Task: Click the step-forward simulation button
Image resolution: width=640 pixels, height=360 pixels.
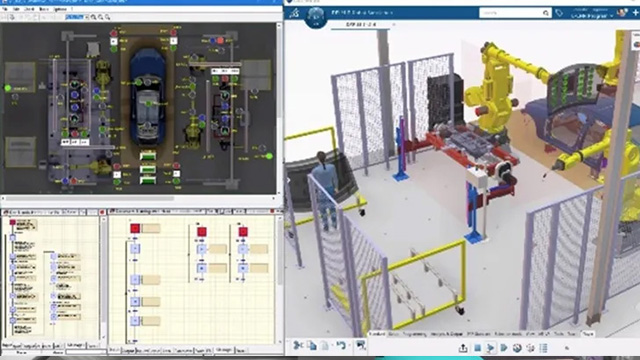Action: (x=504, y=348)
